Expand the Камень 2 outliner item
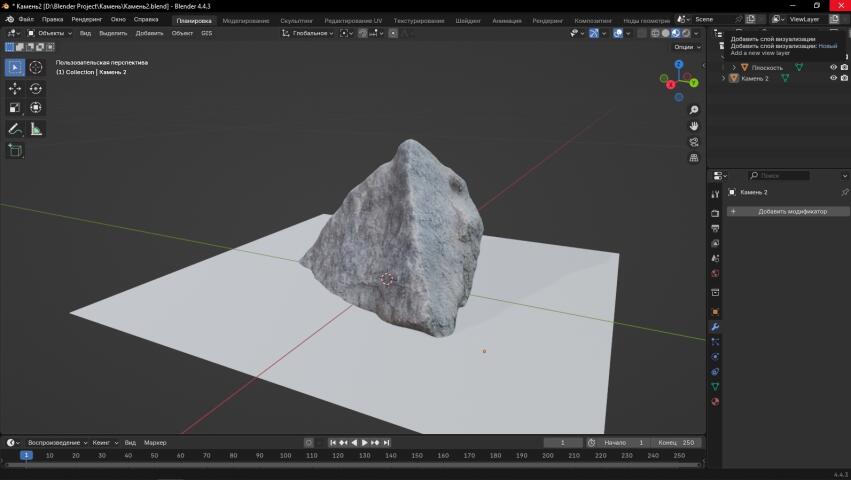 (723, 78)
